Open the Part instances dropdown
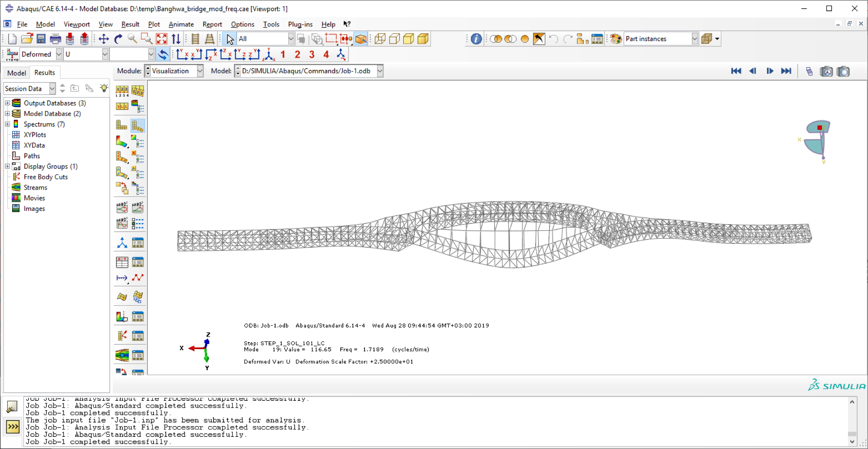This screenshot has width=868, height=449. pos(694,39)
